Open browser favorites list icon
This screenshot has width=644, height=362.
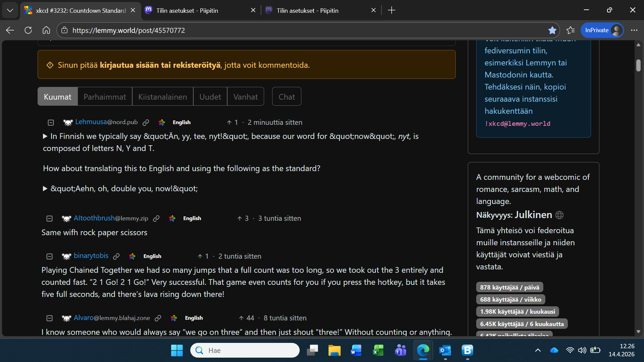pyautogui.click(x=571, y=31)
